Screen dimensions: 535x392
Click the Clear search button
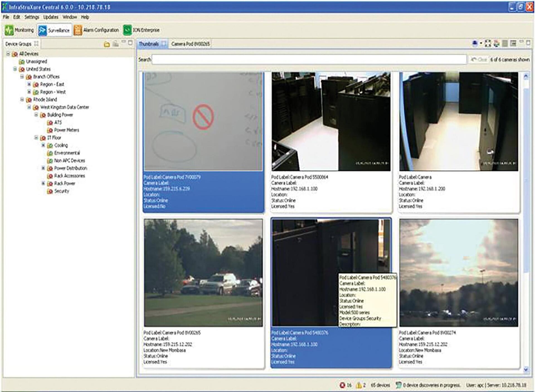[478, 59]
